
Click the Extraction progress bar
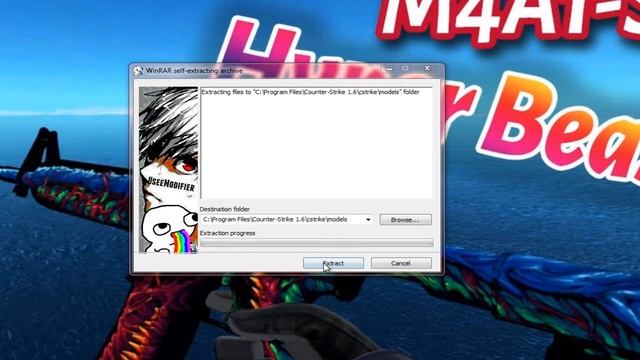click(x=316, y=242)
